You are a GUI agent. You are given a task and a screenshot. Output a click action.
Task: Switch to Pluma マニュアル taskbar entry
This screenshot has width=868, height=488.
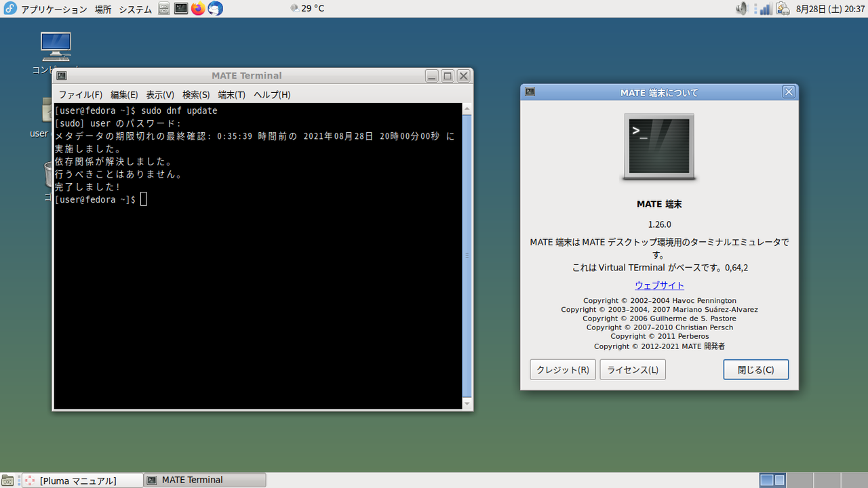click(x=82, y=481)
